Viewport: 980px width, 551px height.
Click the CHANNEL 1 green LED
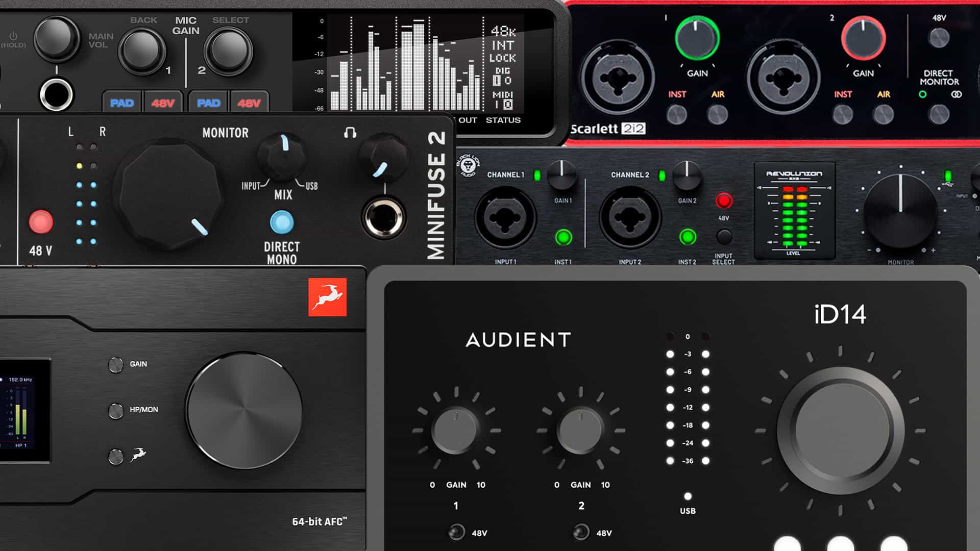coord(537,176)
